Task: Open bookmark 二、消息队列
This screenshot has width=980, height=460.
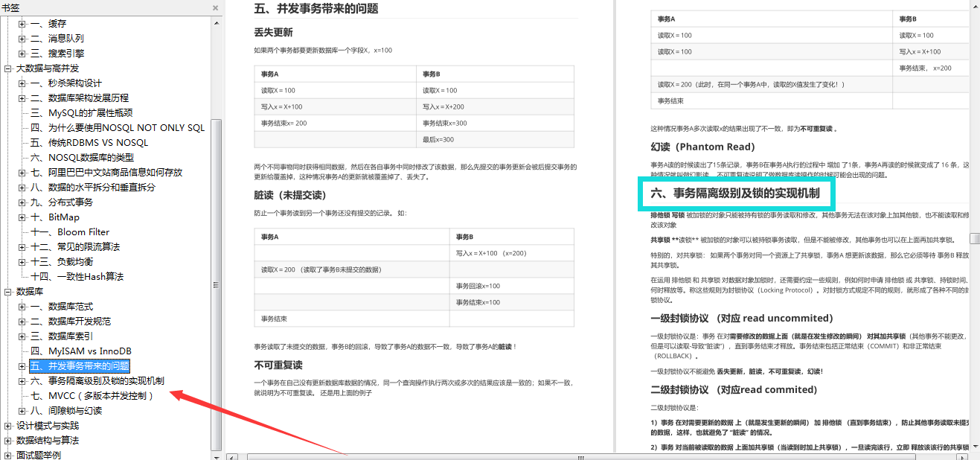Action: (x=57, y=39)
